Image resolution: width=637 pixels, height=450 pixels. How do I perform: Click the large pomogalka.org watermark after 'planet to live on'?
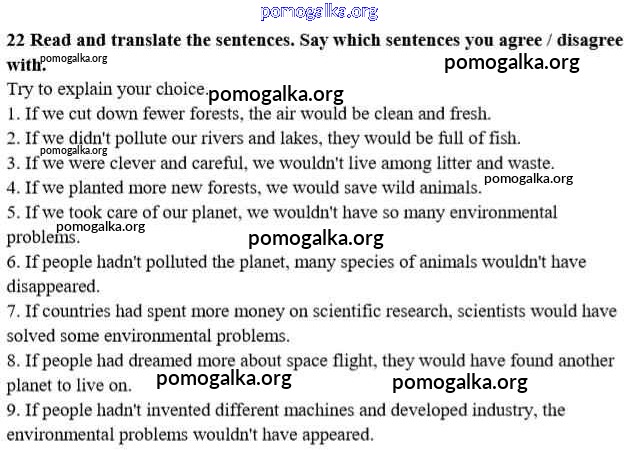pyautogui.click(x=223, y=378)
